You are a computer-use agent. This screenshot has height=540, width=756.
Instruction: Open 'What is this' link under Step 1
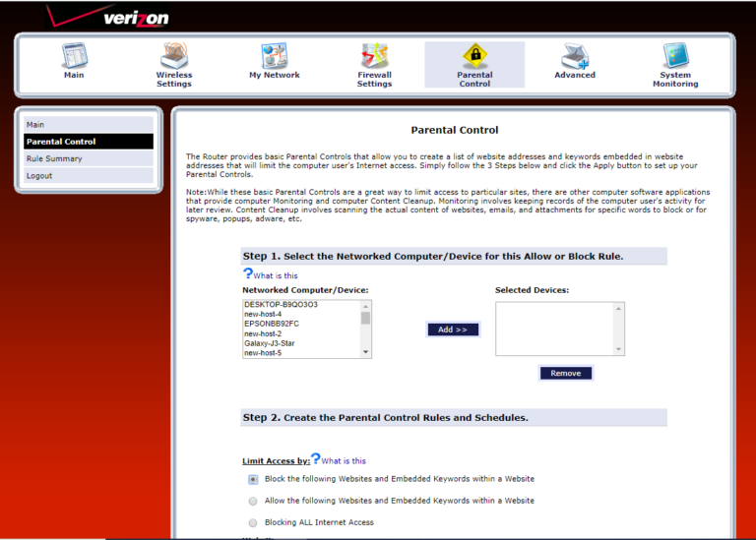(x=276, y=275)
